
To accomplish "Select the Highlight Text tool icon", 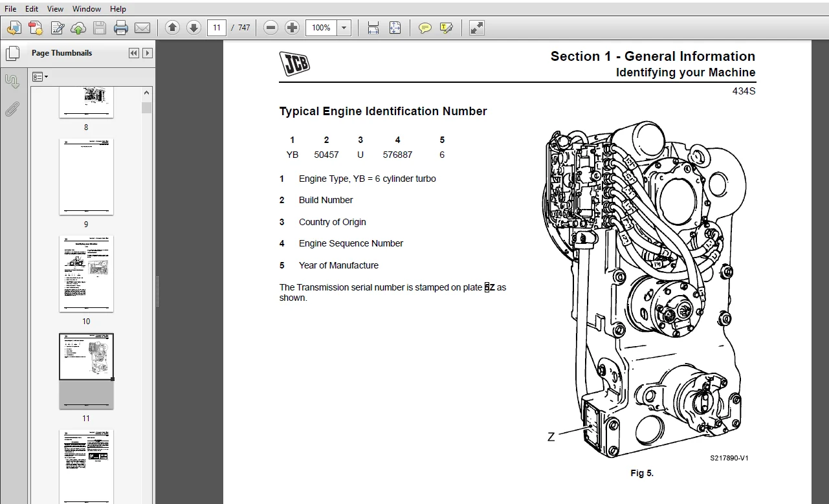I will [446, 28].
